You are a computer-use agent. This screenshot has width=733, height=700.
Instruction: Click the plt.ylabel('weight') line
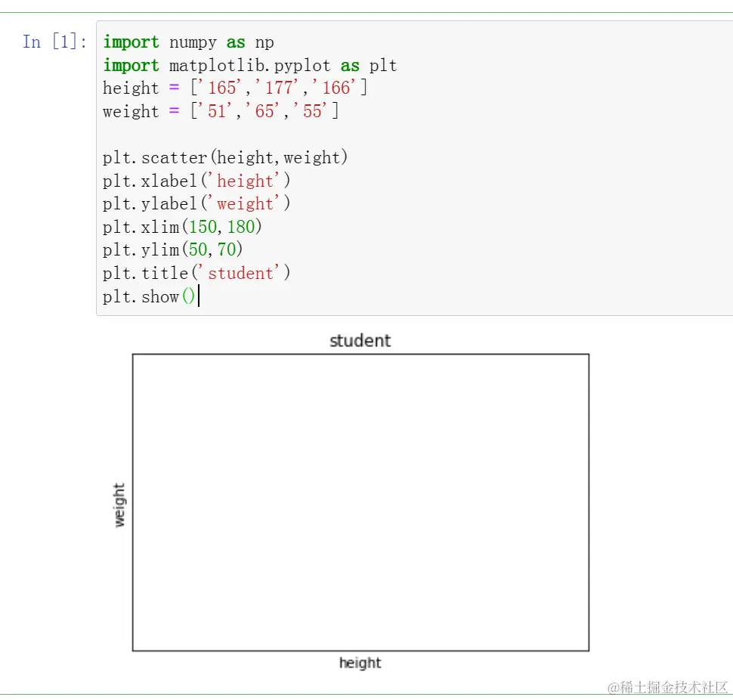[196, 203]
